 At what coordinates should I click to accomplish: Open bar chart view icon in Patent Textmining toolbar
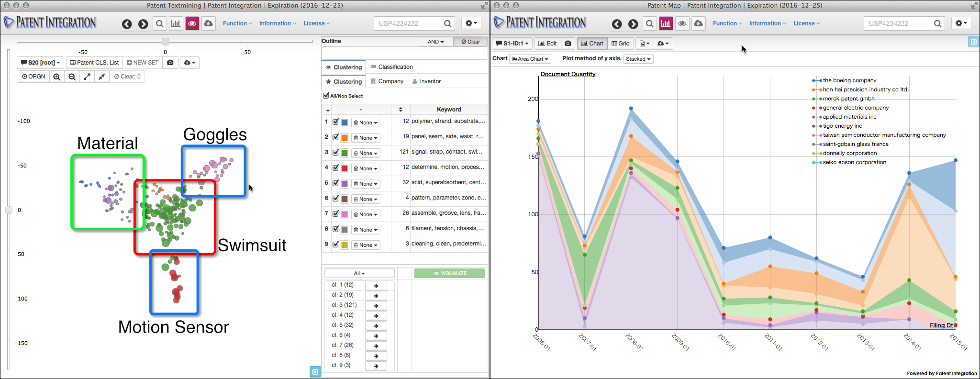(x=176, y=23)
